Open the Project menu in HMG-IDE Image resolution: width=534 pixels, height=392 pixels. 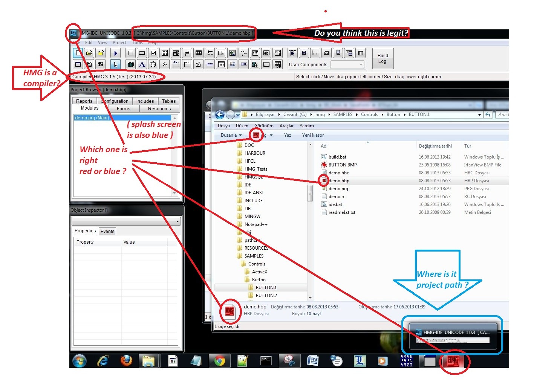click(x=119, y=43)
